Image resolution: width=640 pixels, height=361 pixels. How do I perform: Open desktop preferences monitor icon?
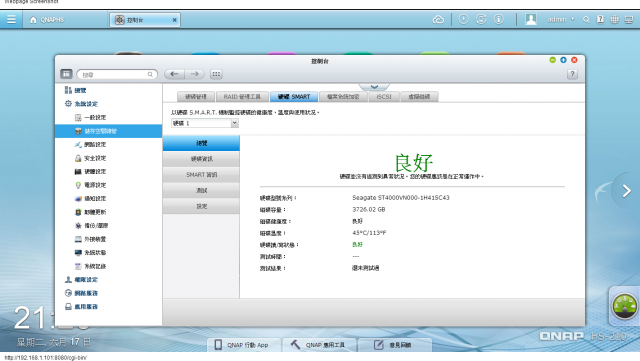(x=629, y=19)
